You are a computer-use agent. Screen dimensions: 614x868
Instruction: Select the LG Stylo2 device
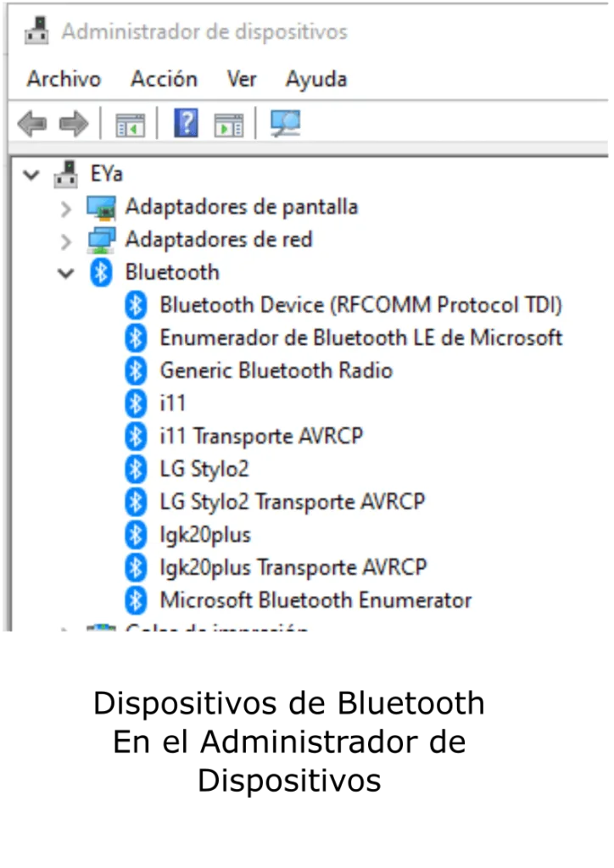click(x=204, y=469)
